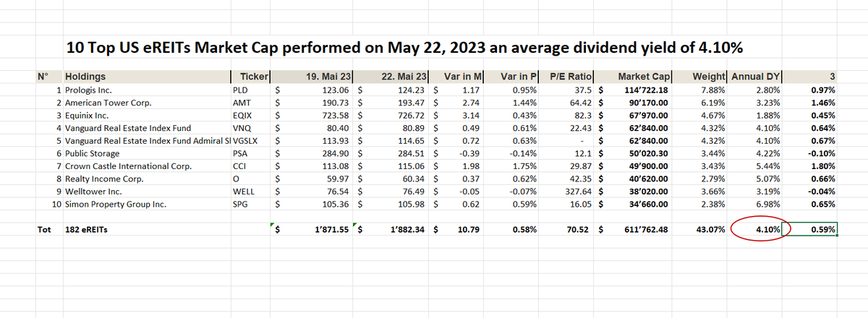
Task: Select Prologis market cap cell 114'722.18
Action: pyautogui.click(x=633, y=90)
